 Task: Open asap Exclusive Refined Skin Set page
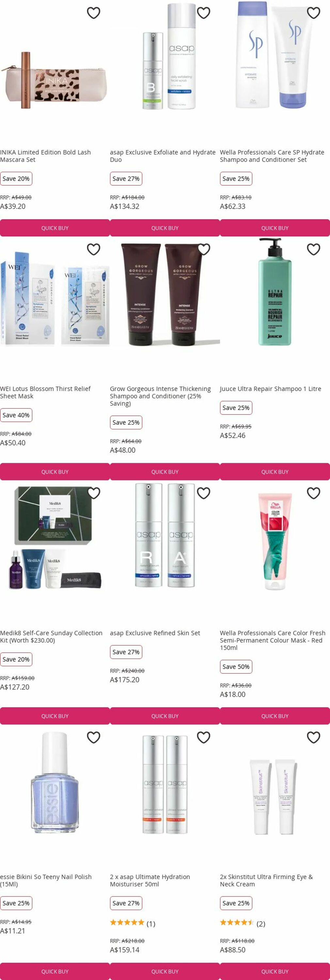click(x=155, y=633)
